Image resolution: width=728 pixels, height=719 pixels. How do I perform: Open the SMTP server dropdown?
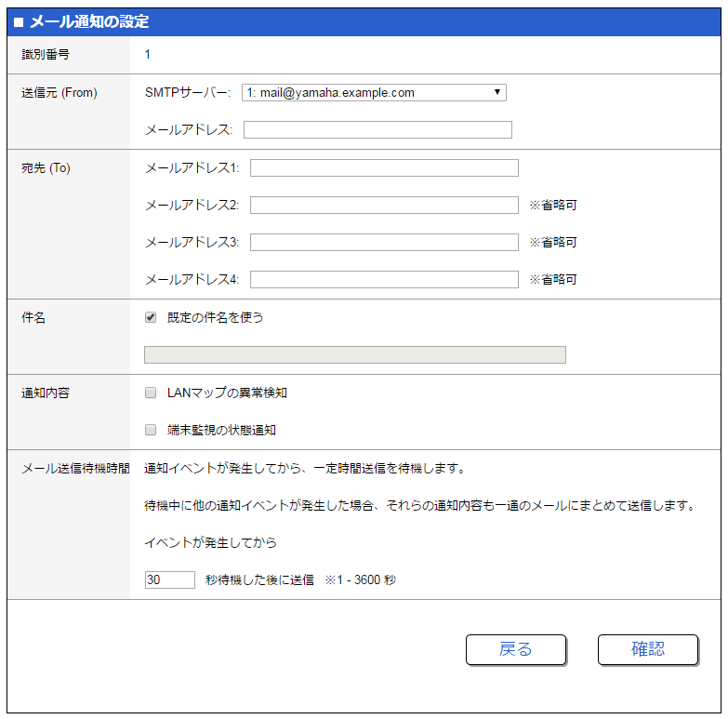click(x=374, y=92)
